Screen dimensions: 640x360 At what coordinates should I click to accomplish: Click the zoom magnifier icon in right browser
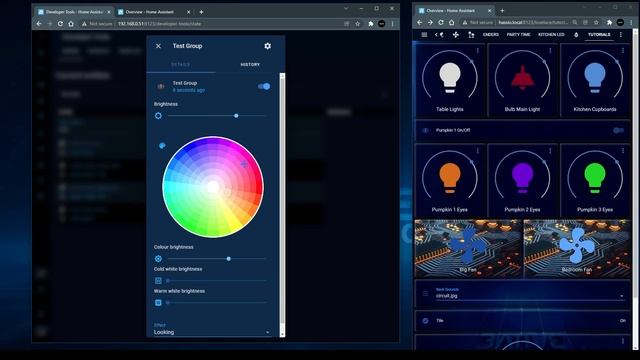pyautogui.click(x=575, y=22)
